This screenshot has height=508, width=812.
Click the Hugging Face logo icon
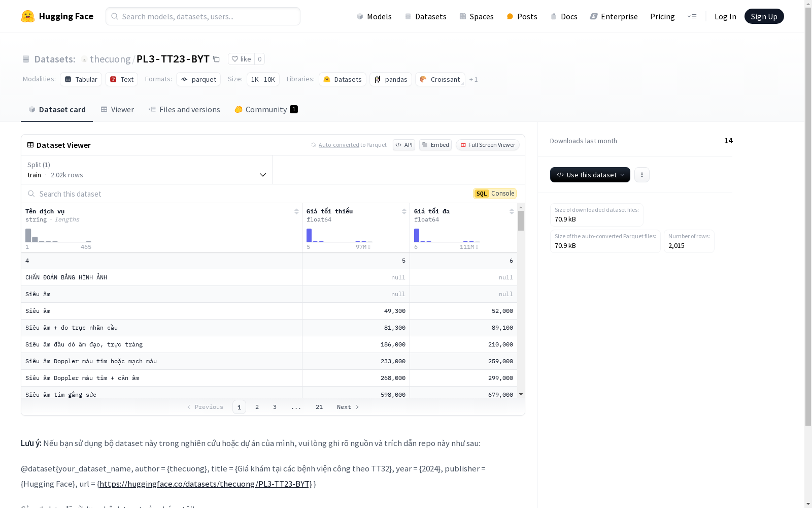[x=28, y=16]
